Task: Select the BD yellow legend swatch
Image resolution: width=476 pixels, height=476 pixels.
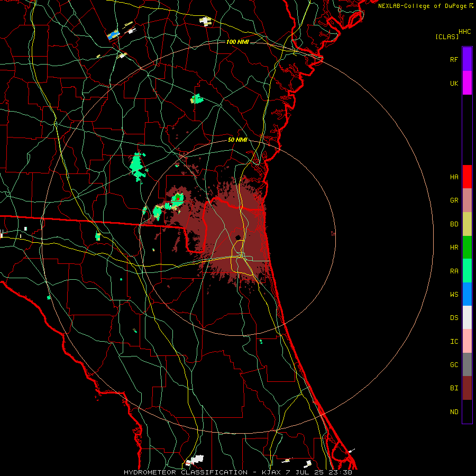Action: (467, 224)
